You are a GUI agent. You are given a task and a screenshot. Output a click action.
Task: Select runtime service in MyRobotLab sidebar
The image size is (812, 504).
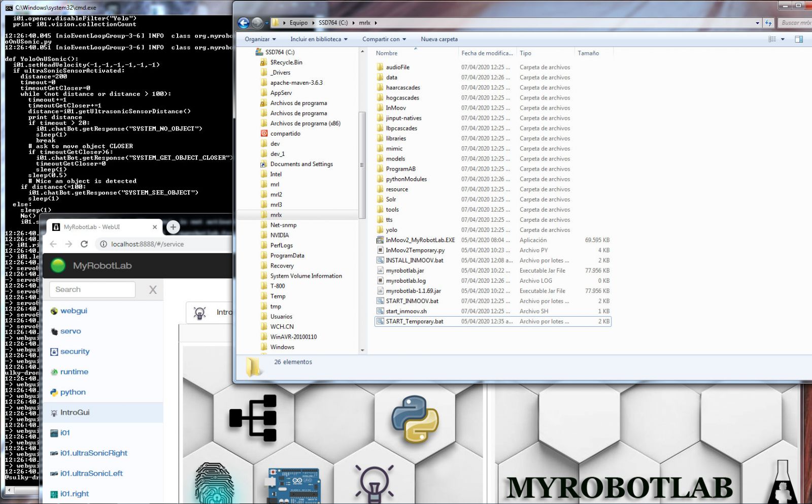(x=74, y=372)
